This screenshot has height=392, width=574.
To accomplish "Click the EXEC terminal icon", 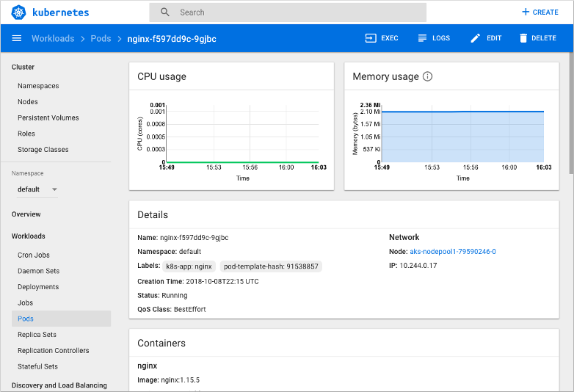I will (371, 38).
